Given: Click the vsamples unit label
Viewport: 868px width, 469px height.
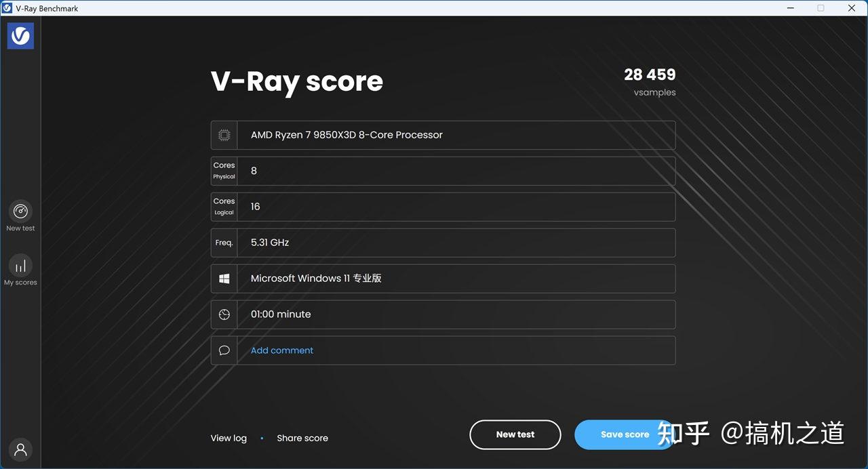Looking at the screenshot, I should [x=655, y=92].
